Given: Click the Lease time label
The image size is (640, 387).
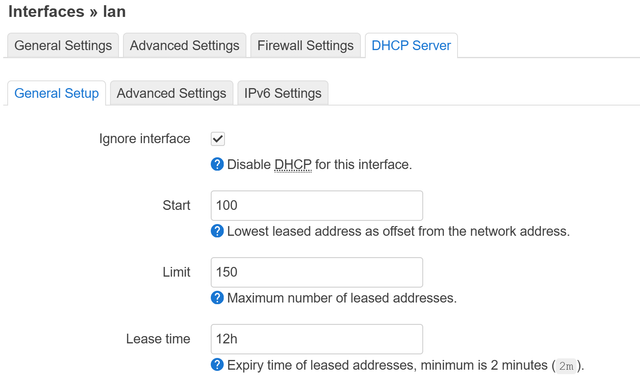Looking at the screenshot, I should click(158, 339).
